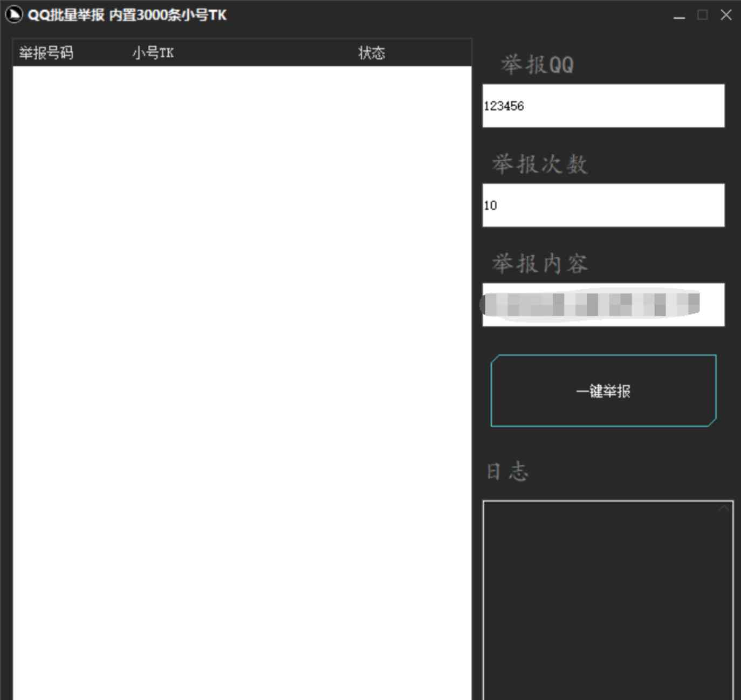This screenshot has width=741, height=700.
Task: Click the 日志 label
Action: point(507,471)
